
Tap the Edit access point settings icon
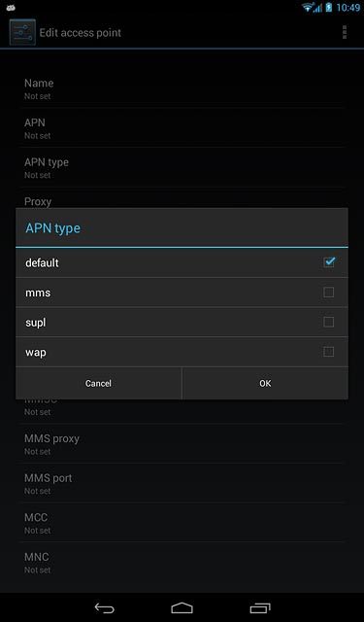pyautogui.click(x=22, y=32)
